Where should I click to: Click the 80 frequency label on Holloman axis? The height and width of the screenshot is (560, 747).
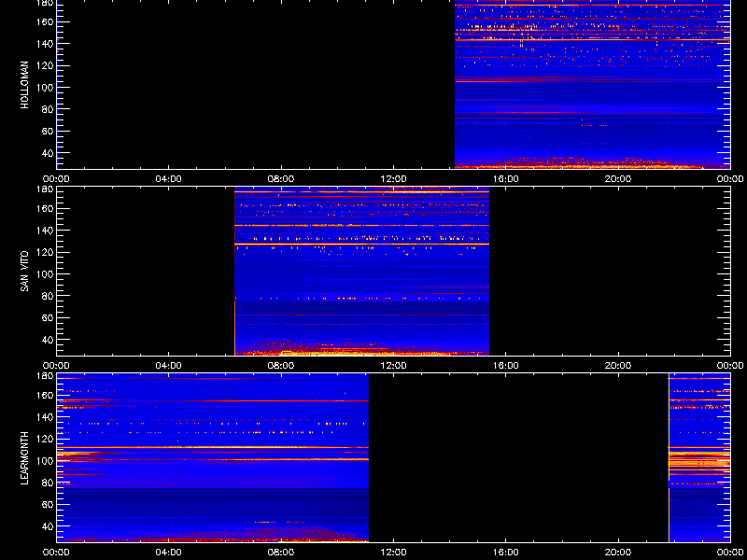coord(49,109)
